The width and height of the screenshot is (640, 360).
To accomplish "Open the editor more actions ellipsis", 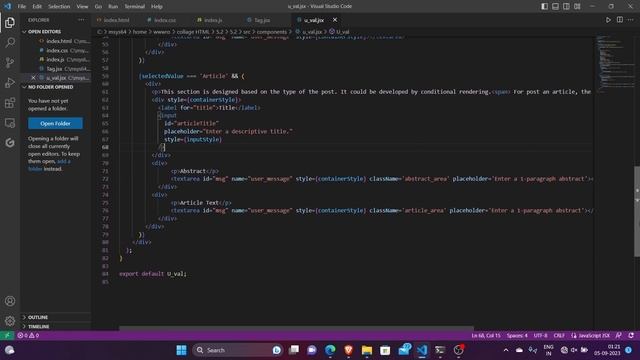I will click(x=631, y=20).
